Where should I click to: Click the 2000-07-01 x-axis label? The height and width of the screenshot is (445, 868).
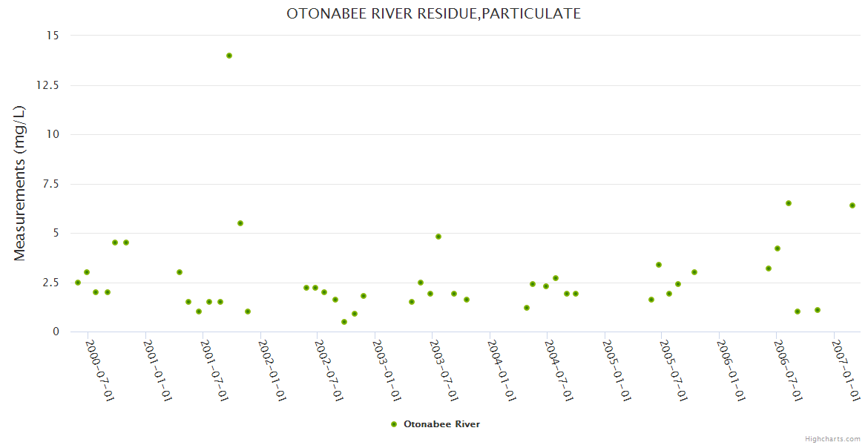pos(100,371)
